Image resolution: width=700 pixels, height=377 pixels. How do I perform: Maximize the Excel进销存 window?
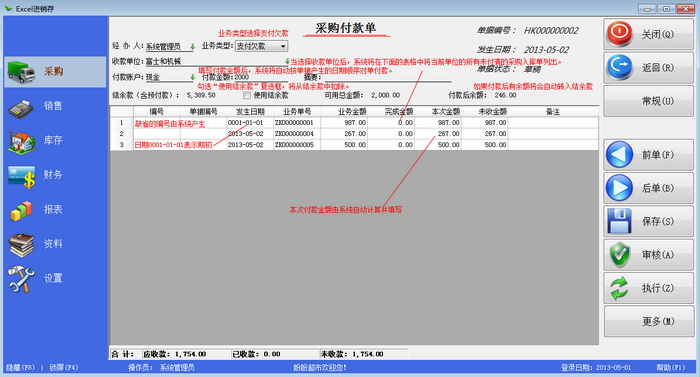pyautogui.click(x=667, y=8)
